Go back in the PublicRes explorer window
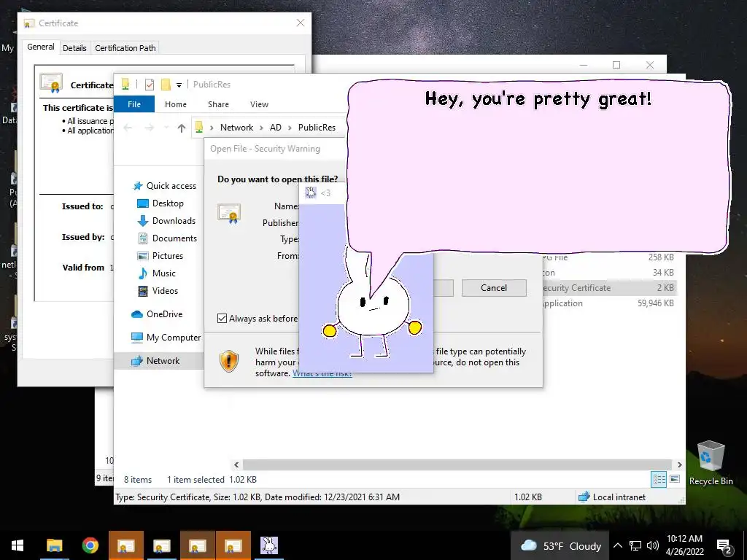The height and width of the screenshot is (560, 747). 128,128
